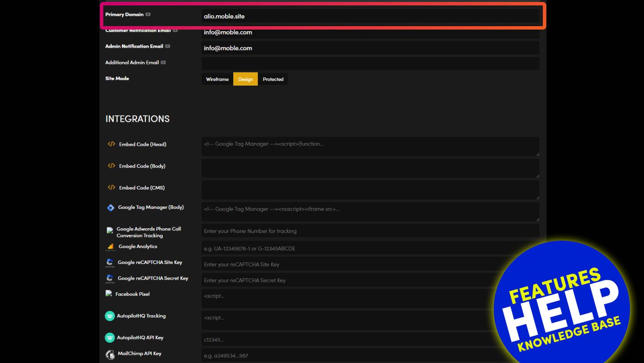Click the AutopilotHQ Tracking green icon
This screenshot has height=363, width=644.
(x=110, y=316)
